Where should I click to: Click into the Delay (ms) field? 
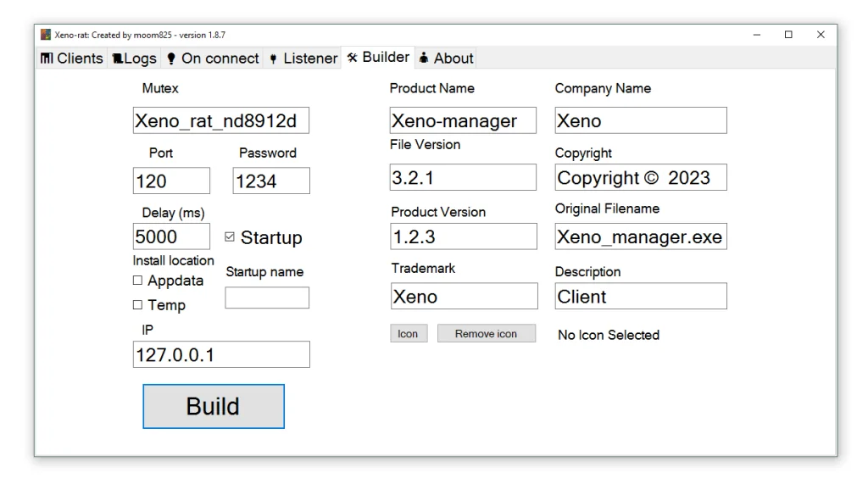171,236
